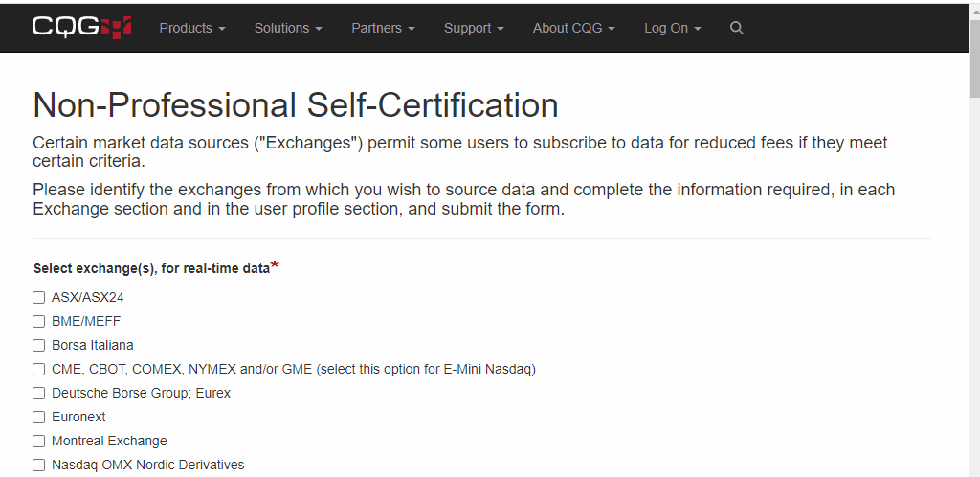Image resolution: width=980 pixels, height=477 pixels.
Task: Select the CME, CBOT, COMEX, NYMEX checkbox
Action: coord(38,370)
